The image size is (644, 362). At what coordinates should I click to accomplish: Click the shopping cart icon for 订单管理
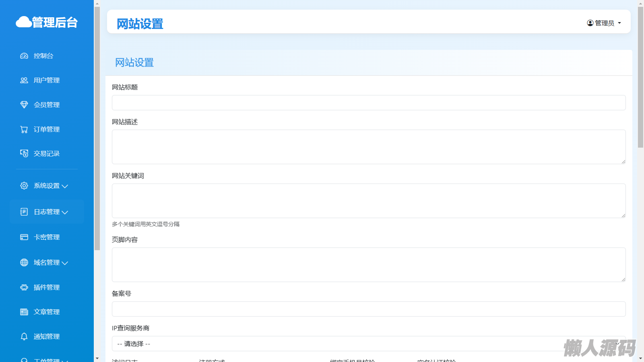(24, 130)
